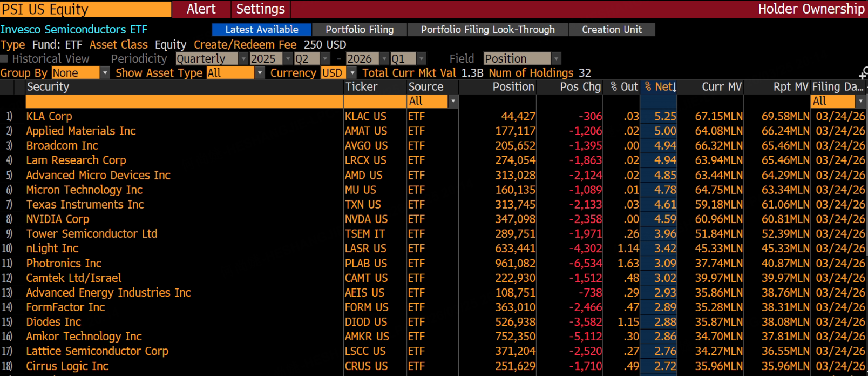Screen dimensions: 868x376
Task: Expand the Currency USD dropdown arrow
Action: (352, 73)
